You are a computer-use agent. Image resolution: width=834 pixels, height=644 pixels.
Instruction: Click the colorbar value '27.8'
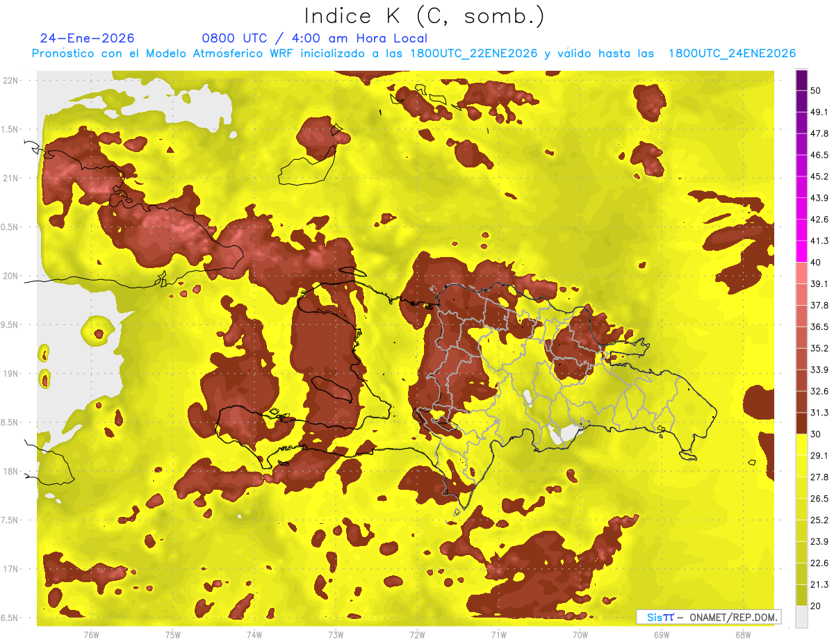(819, 477)
